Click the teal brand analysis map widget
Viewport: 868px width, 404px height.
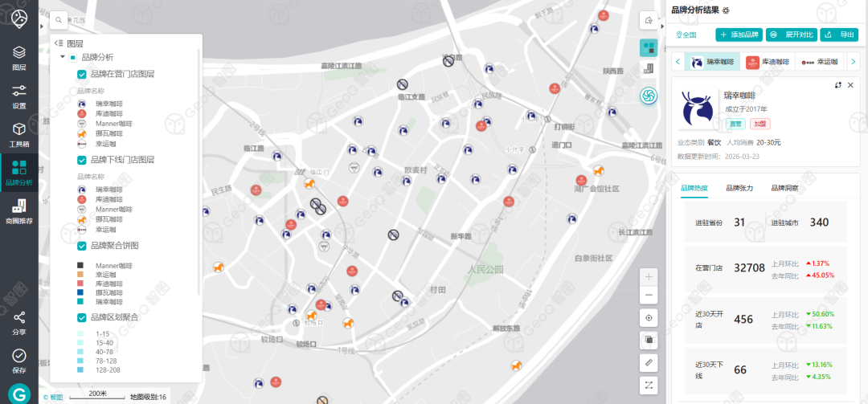649,47
